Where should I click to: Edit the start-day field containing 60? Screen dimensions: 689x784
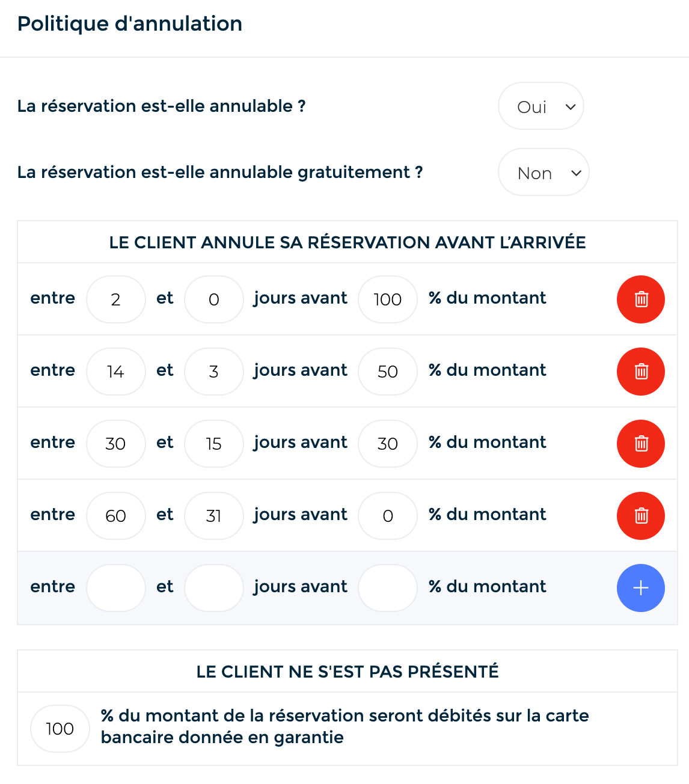[116, 516]
